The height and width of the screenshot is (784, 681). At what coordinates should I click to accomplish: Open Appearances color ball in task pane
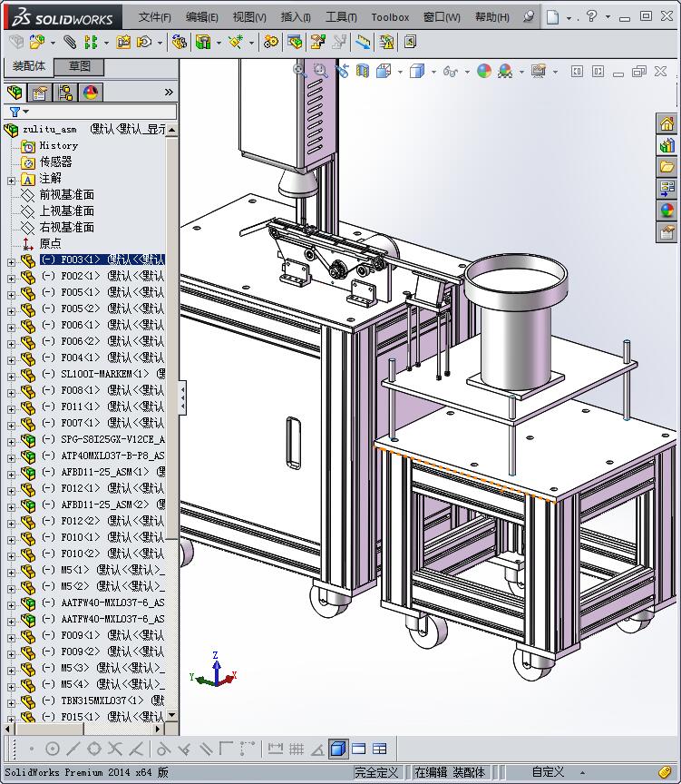(667, 211)
